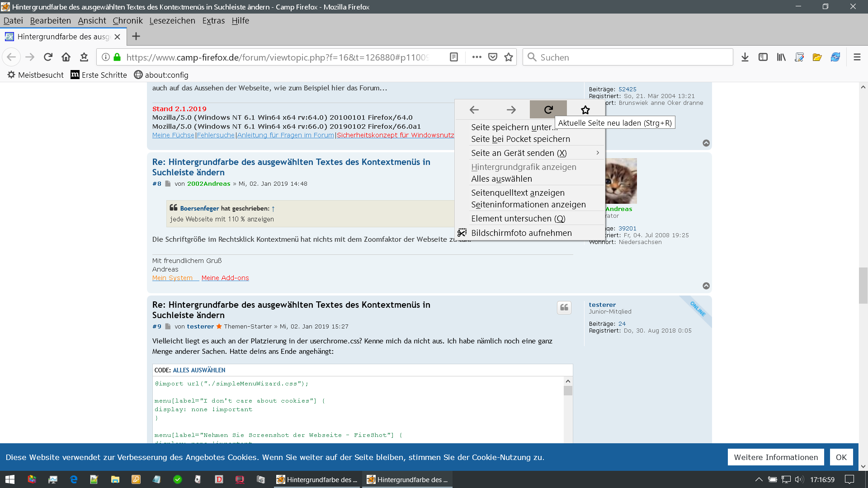This screenshot has height=488, width=868.
Task: Click back arrow in context menu
Action: coord(474,110)
